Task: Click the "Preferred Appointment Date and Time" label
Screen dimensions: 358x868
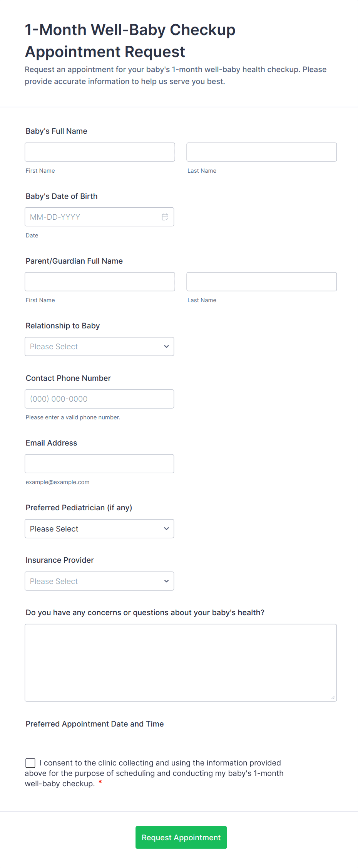Action: [95, 724]
